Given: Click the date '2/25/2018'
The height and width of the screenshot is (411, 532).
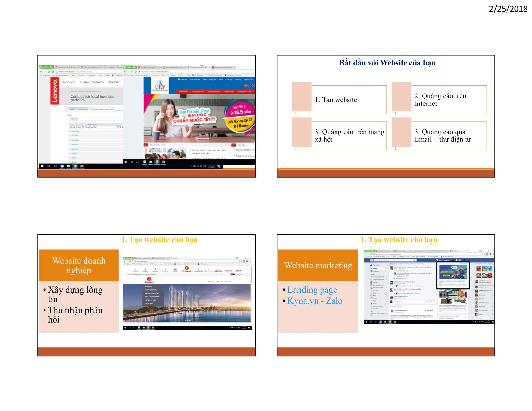Looking at the screenshot, I should (x=508, y=9).
